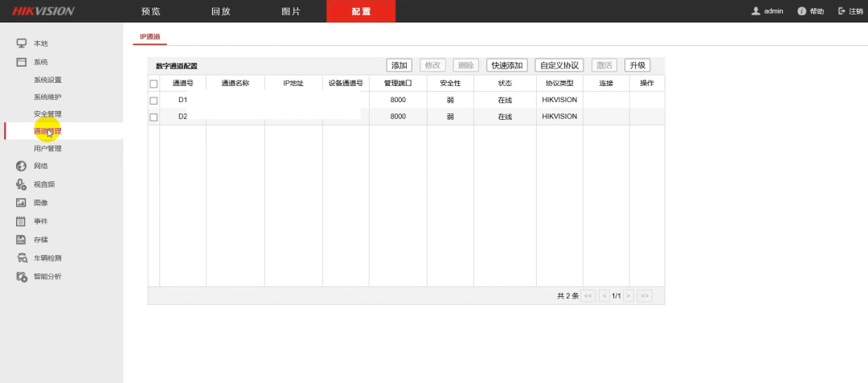Click the 视音频 icon in sidebar
868x383 pixels.
(x=22, y=184)
